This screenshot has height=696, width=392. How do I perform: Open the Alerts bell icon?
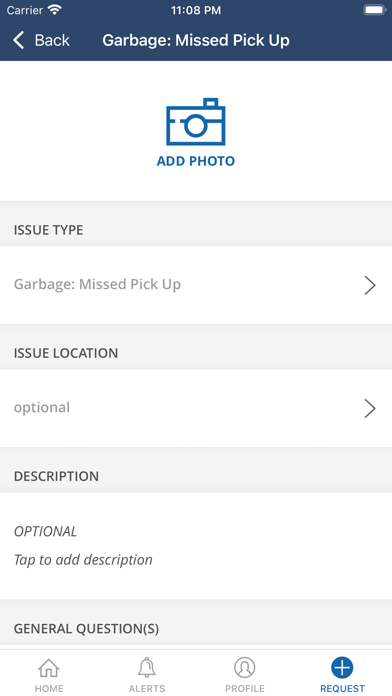click(147, 668)
